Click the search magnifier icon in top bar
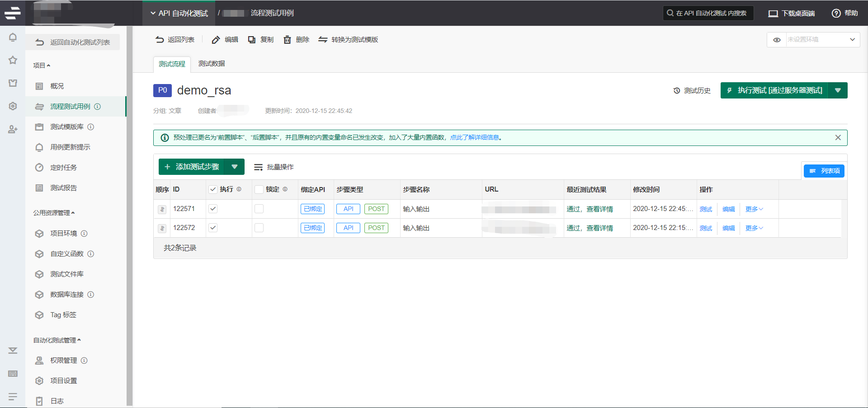Image resolution: width=868 pixels, height=408 pixels. [670, 13]
